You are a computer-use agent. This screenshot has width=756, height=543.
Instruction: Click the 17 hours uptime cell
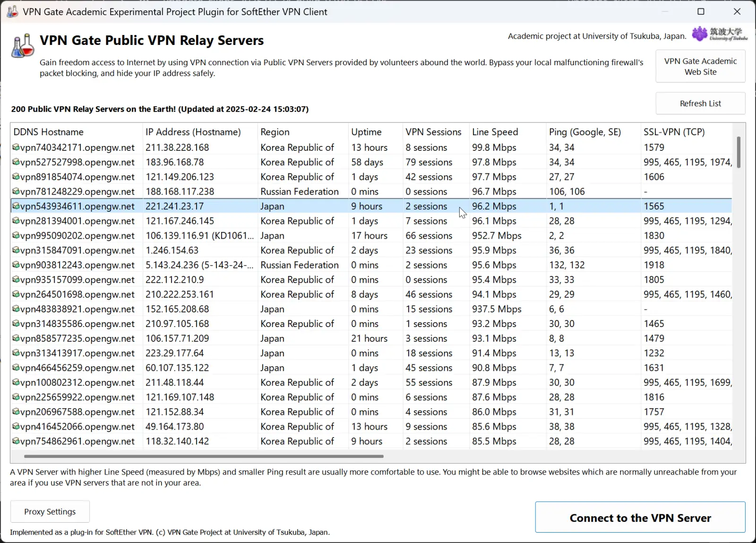coord(369,235)
